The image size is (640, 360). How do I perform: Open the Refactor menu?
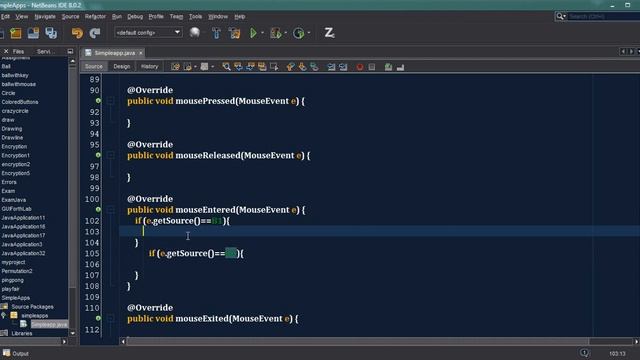pos(95,17)
